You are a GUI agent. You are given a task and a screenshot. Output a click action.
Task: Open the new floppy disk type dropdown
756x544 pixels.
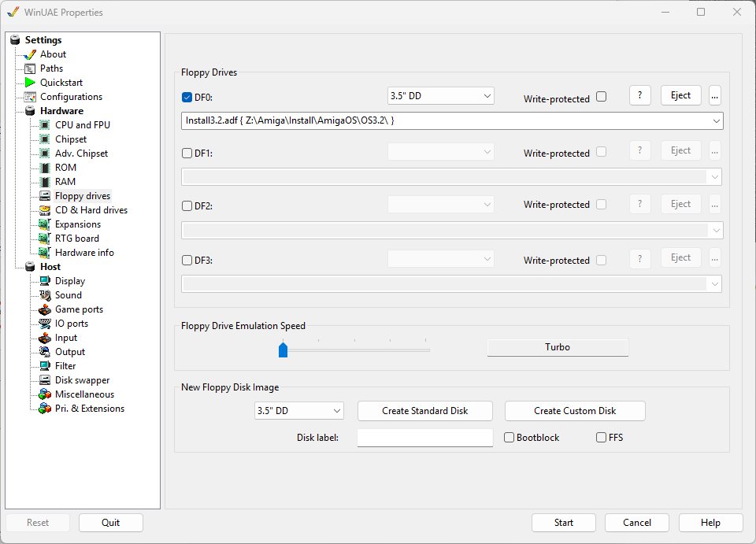pos(299,411)
